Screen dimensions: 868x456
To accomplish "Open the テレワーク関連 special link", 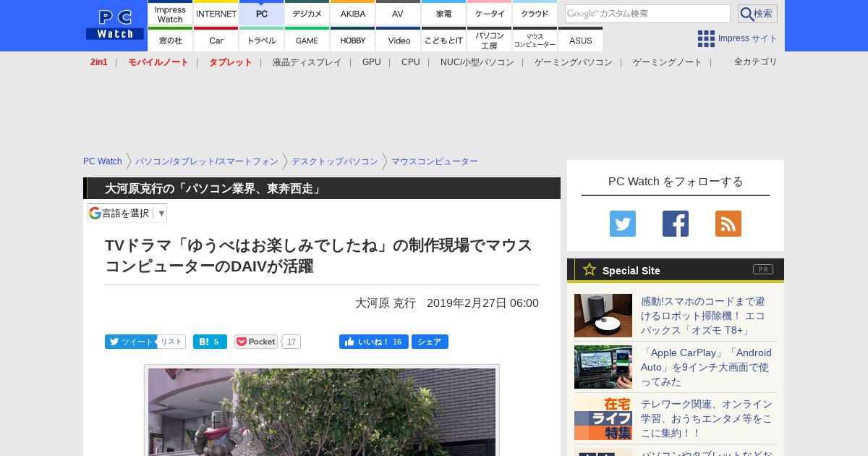I will pos(707,418).
